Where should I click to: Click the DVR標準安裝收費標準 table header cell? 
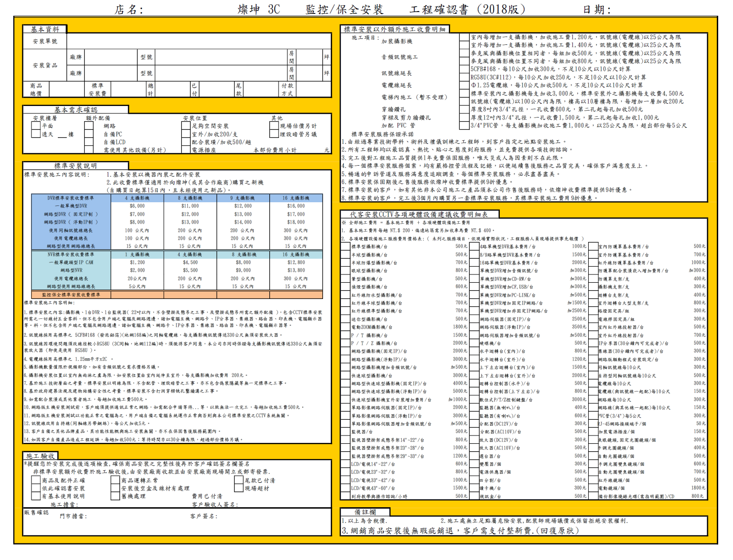[71, 198]
